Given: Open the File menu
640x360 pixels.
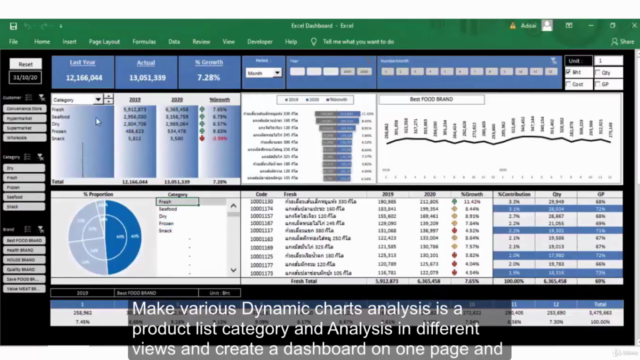Looking at the screenshot, I should [x=13, y=42].
